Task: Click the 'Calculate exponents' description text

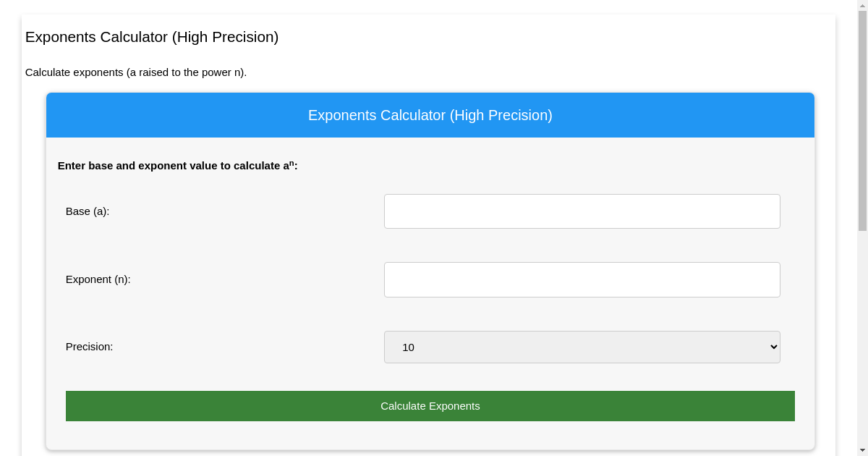Action: [137, 72]
